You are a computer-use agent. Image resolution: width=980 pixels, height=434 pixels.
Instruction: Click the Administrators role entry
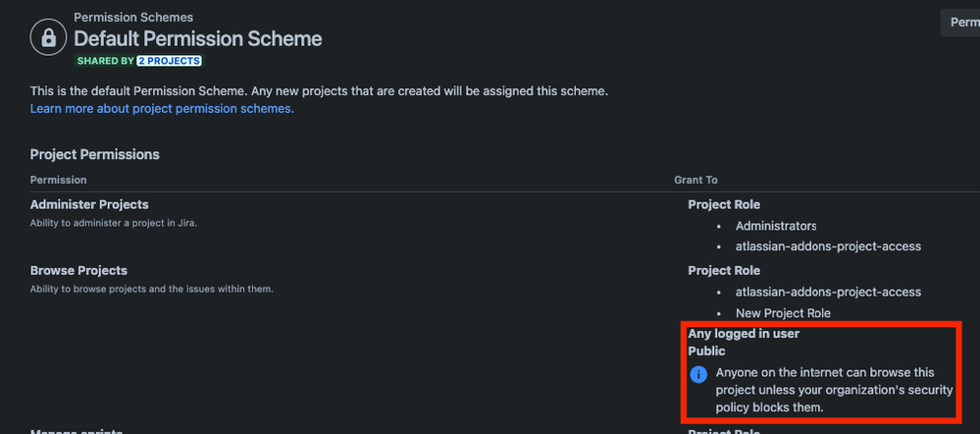pyautogui.click(x=776, y=226)
